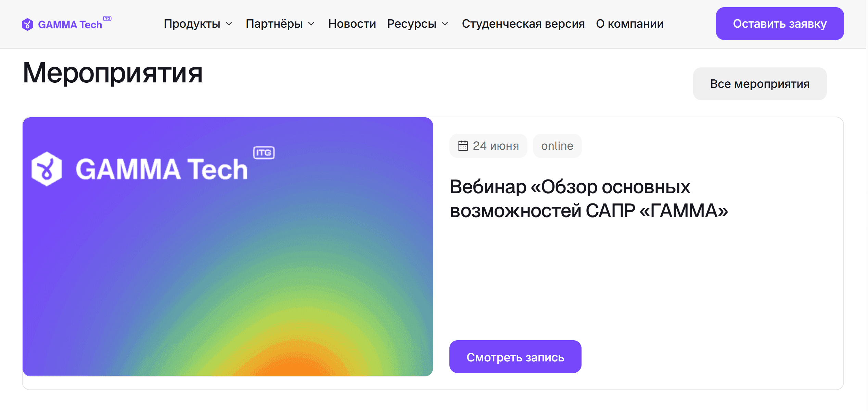Expand the Ресурсы dropdown chevron
868x411 pixels.
pos(445,24)
